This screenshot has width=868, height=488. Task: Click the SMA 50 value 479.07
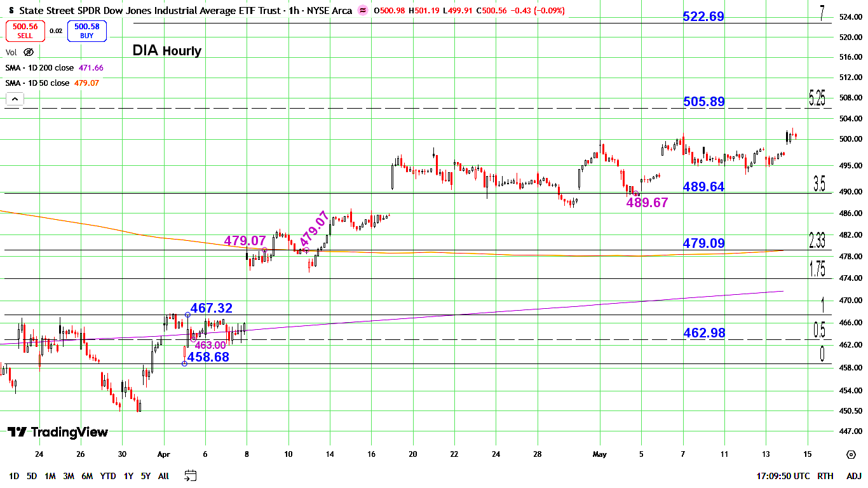coord(86,83)
